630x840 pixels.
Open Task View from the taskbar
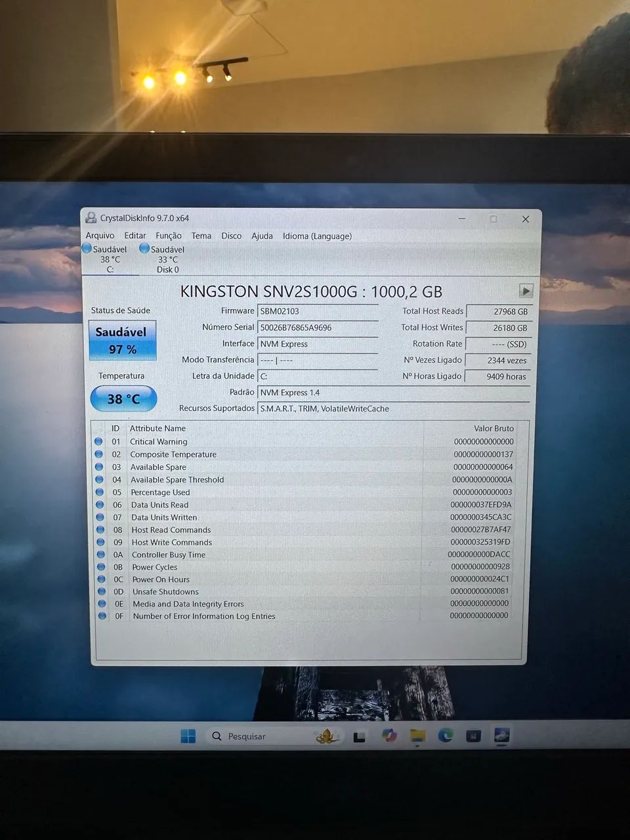coord(359,736)
